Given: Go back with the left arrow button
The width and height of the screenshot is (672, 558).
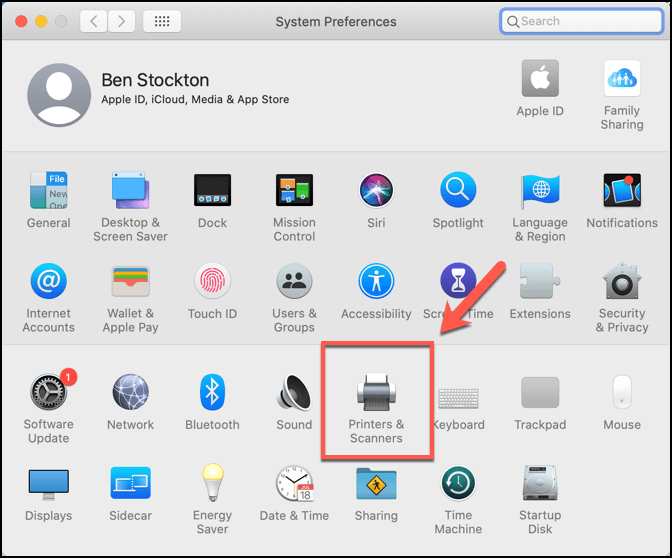Looking at the screenshot, I should click(93, 21).
